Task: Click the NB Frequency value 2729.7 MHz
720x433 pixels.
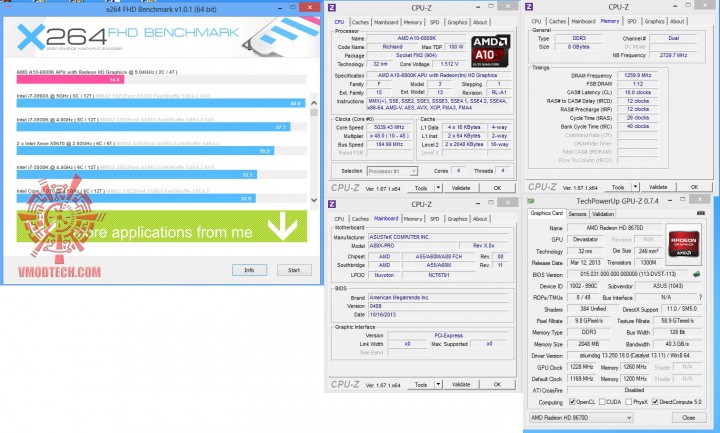Action: pyautogui.click(x=673, y=55)
